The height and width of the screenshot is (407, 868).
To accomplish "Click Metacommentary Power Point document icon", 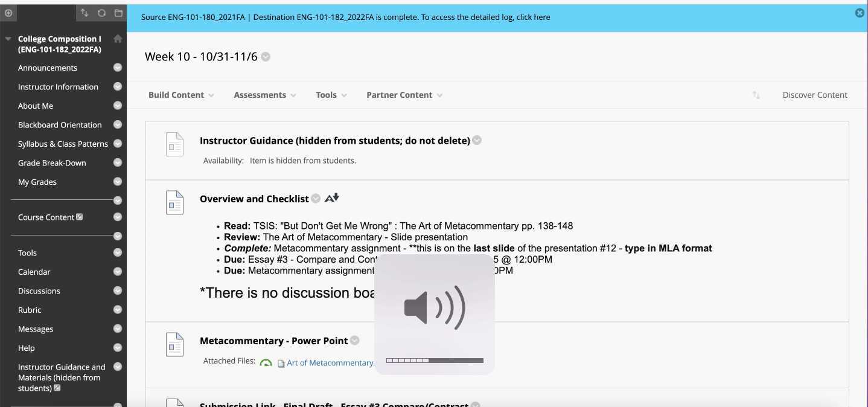I will coord(174,345).
